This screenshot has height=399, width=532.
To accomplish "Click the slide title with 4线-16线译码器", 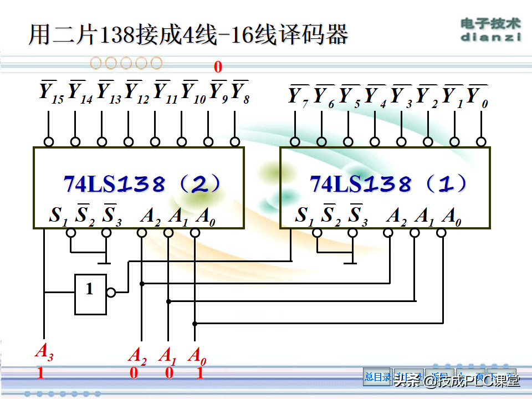I will (x=188, y=34).
